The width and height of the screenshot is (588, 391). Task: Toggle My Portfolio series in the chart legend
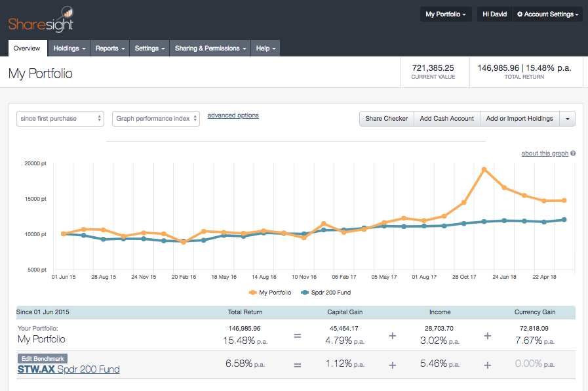pos(270,293)
